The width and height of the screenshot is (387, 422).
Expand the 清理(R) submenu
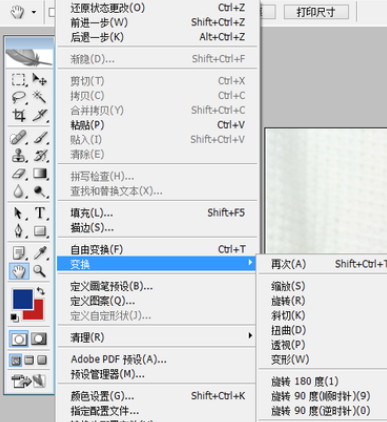(157, 337)
